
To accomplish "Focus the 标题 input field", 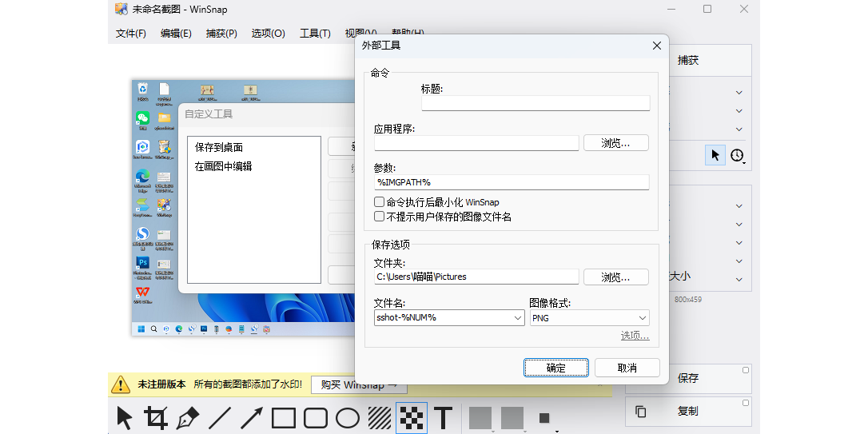I will tap(536, 103).
